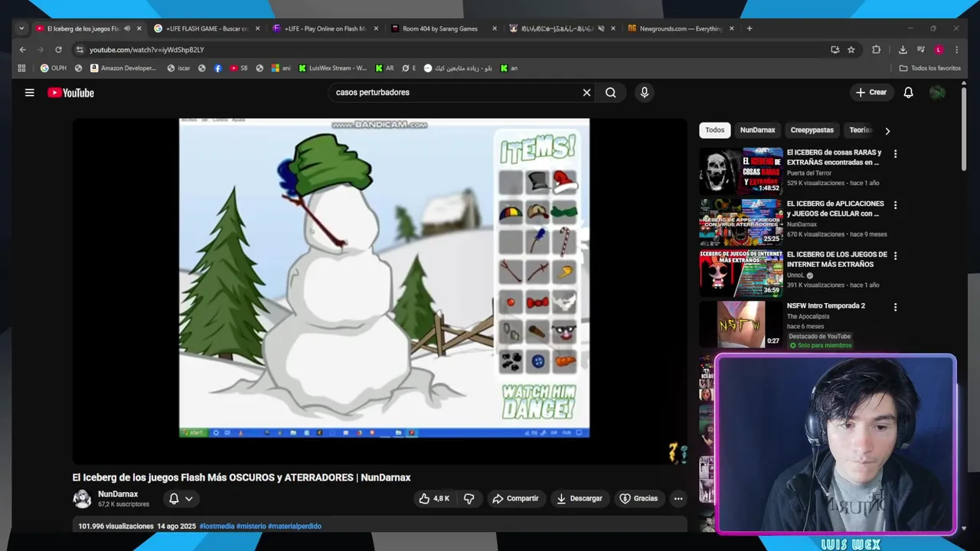Like the video showing 4,8 K
The width and height of the screenshot is (980, 551).
(x=433, y=498)
